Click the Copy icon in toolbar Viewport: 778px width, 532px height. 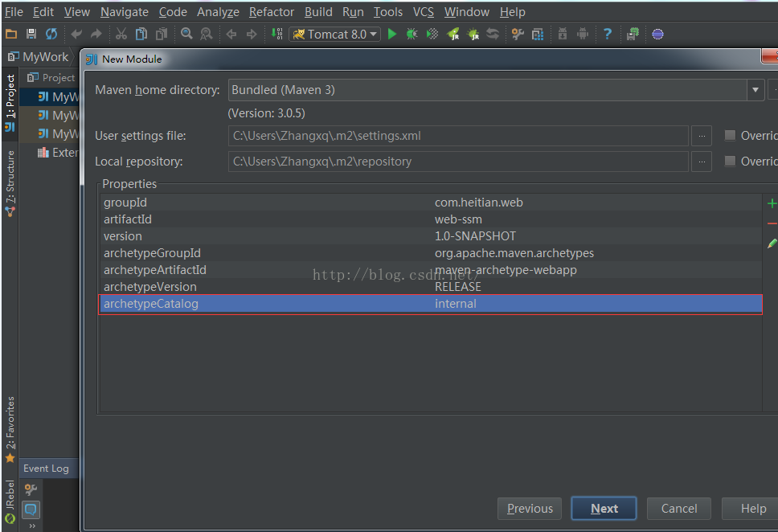141,34
